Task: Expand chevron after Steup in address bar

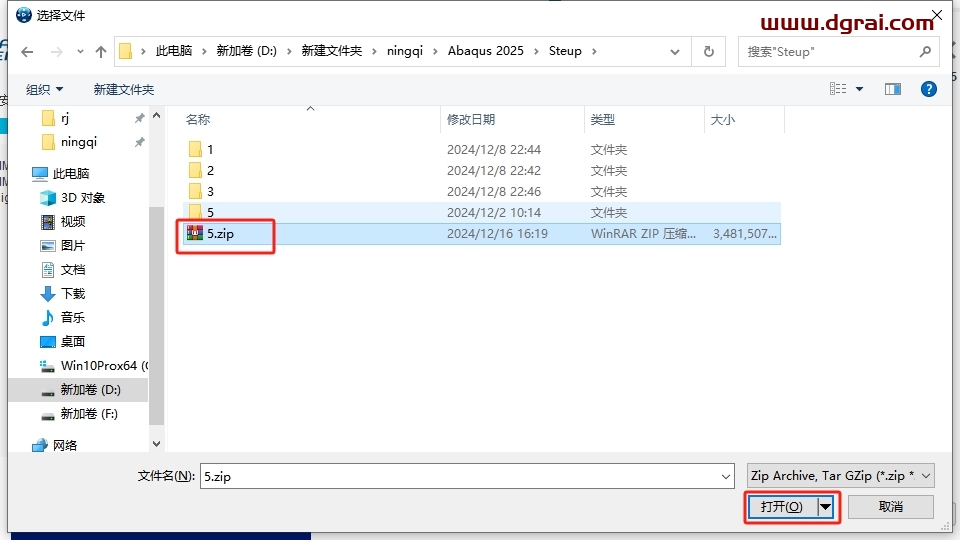Action: click(x=594, y=51)
